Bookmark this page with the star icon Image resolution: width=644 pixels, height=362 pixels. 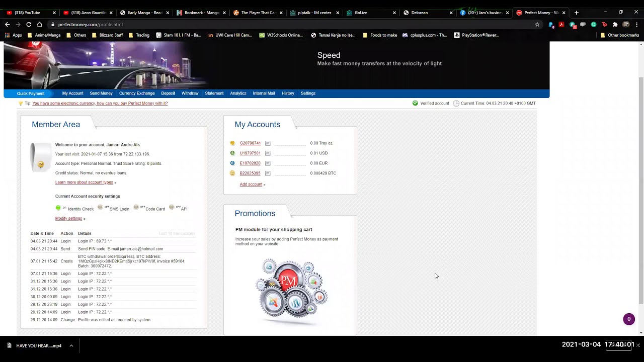pos(537,24)
